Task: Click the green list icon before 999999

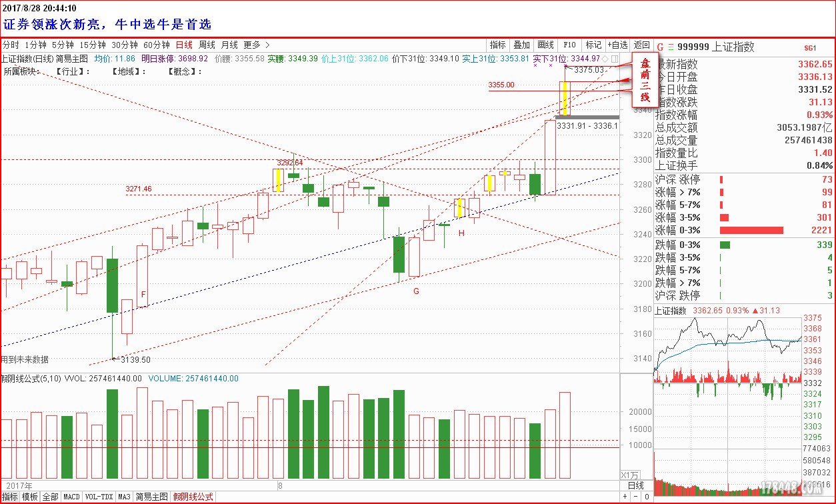Action: click(x=670, y=47)
